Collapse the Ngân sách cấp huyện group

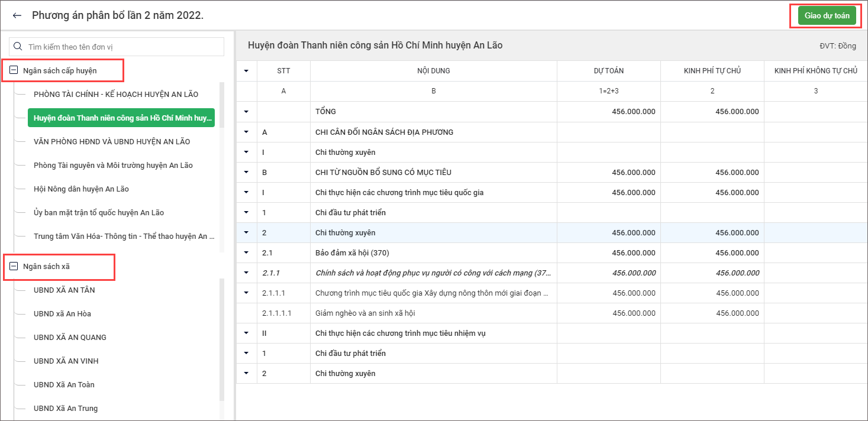pyautogui.click(x=14, y=70)
